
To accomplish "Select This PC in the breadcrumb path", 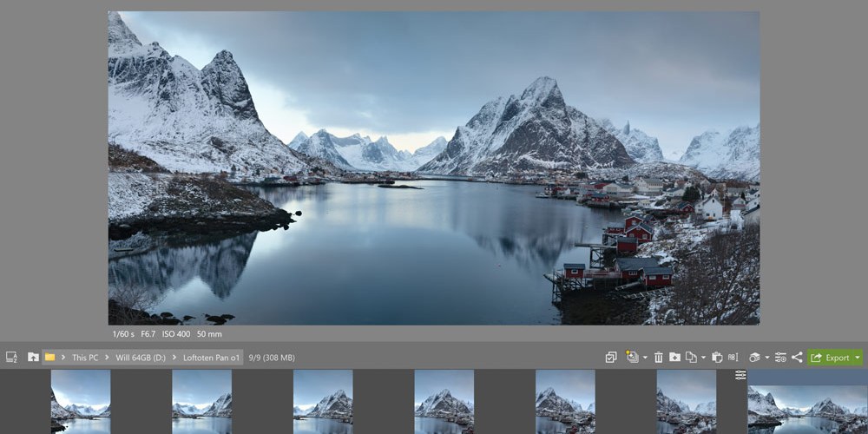I will point(85,358).
